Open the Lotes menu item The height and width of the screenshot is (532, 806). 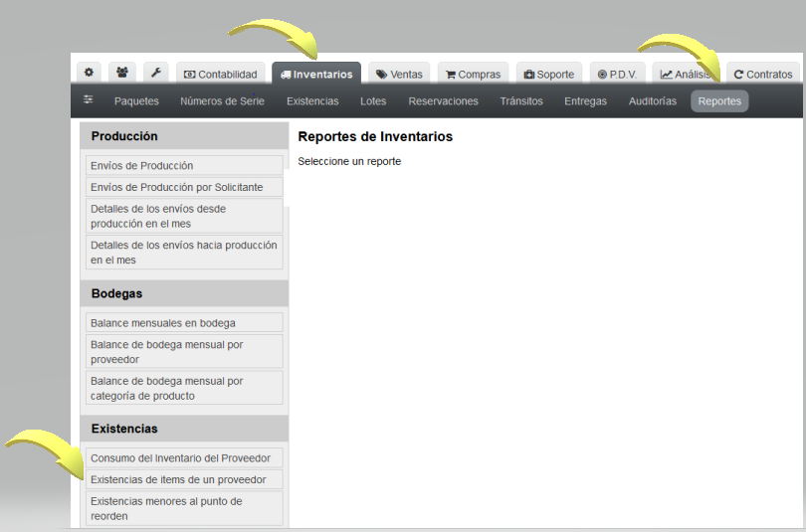point(373,101)
